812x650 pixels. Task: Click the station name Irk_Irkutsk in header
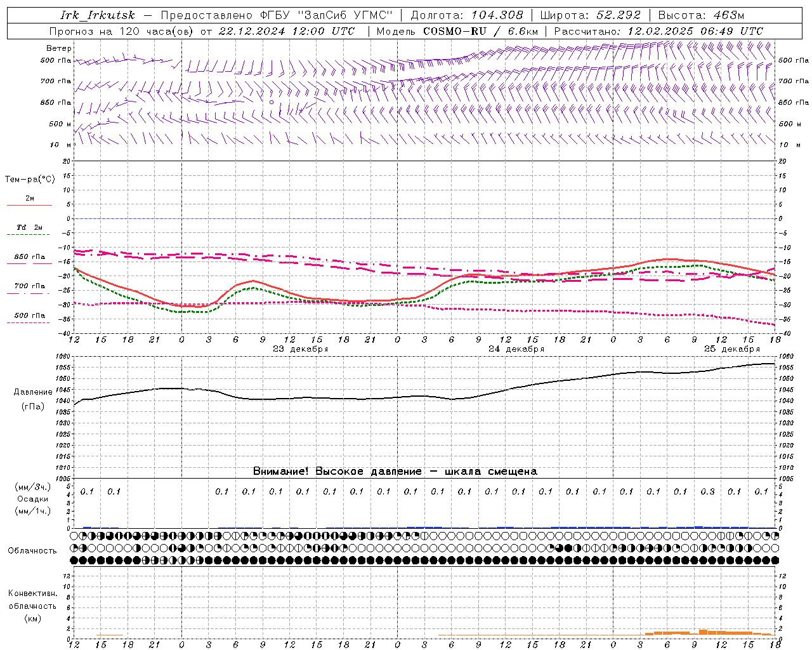point(98,15)
